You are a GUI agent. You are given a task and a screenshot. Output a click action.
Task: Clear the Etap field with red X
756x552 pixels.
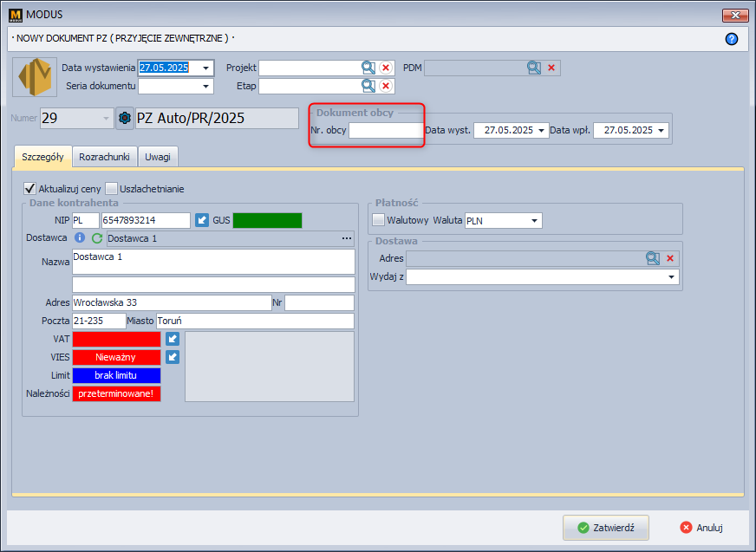click(x=386, y=86)
